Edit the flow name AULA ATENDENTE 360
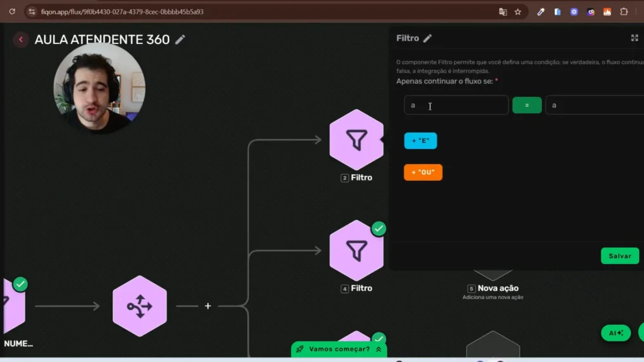 (180, 40)
